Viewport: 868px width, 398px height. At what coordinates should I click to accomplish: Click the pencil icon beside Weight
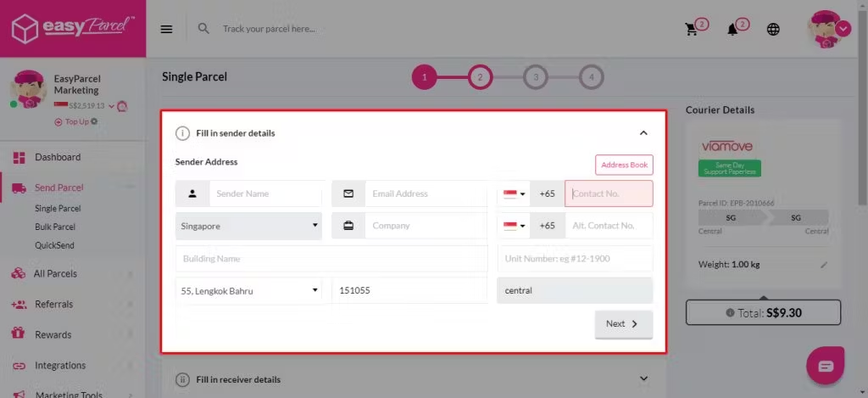click(823, 265)
